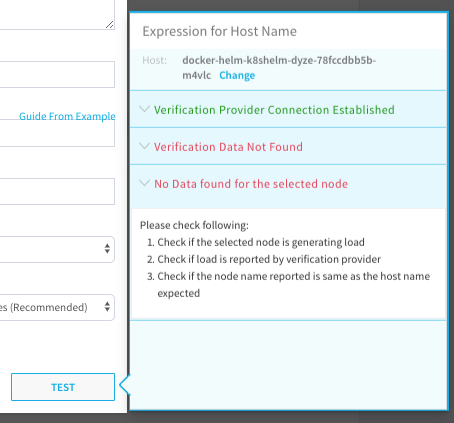Toggle chevron beside Verification Data Not Found
Screen dimensions: 454x423
144,146
